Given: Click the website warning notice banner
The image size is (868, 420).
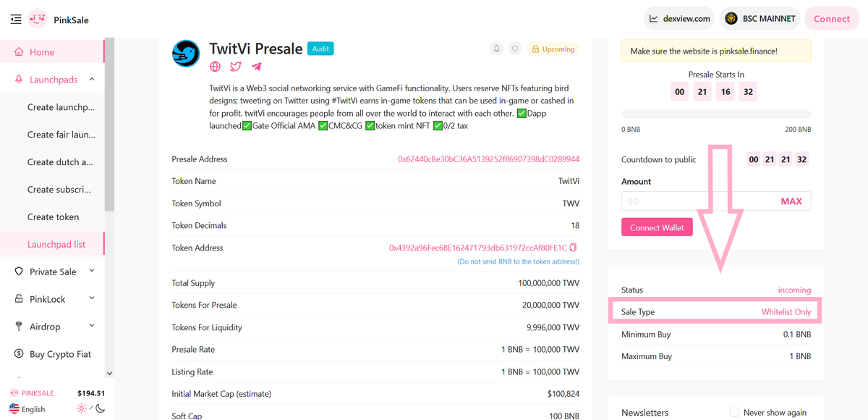Looking at the screenshot, I should point(716,51).
